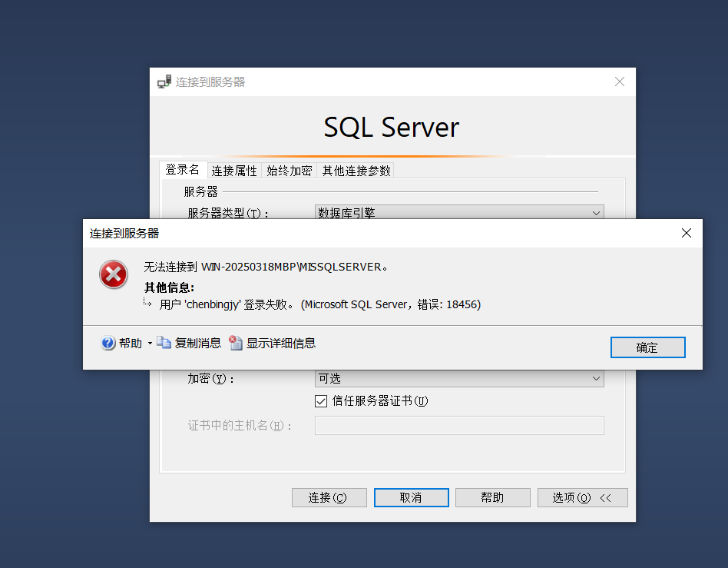Image resolution: width=728 pixels, height=568 pixels.
Task: Click the 帮助 button in Connect window
Action: point(492,498)
